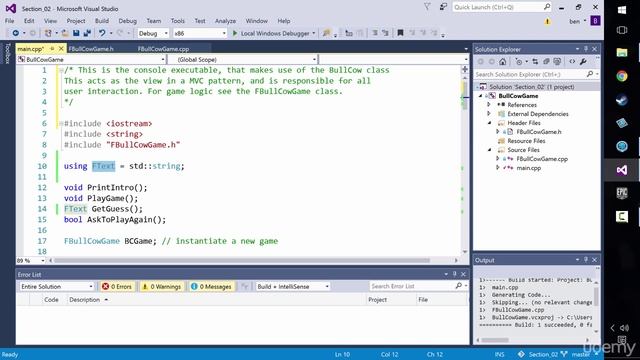The image size is (640, 360).
Task: Click Solution Explorer Show All Files icon
Action: [x=557, y=62]
